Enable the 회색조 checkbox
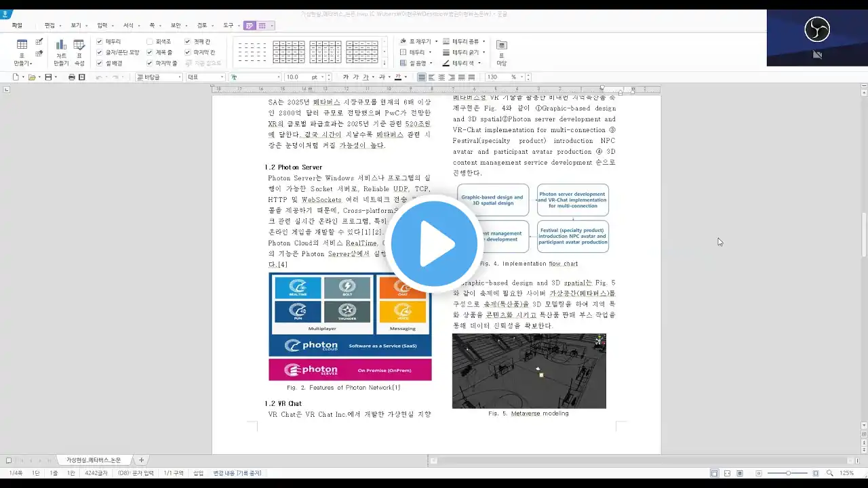Viewport: 868px width, 488px height. pyautogui.click(x=150, y=41)
